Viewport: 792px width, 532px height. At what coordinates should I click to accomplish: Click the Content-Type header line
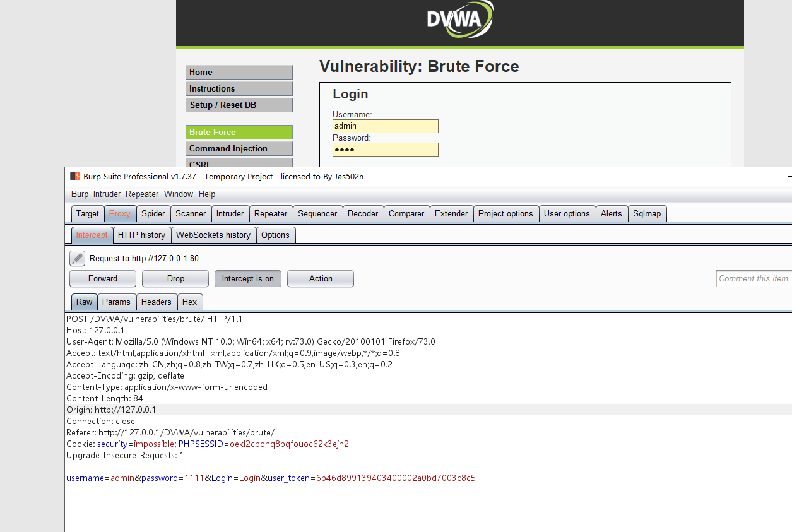point(167,387)
